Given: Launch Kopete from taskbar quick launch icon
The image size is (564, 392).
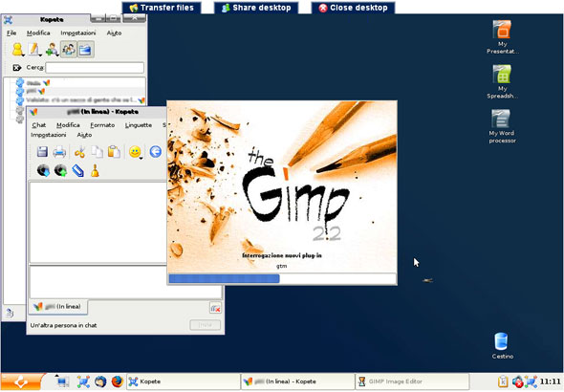Looking at the screenshot, I should [x=83, y=381].
